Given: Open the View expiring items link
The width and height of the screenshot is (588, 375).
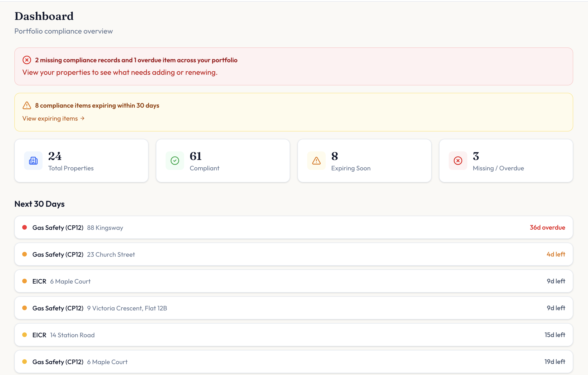Looking at the screenshot, I should coord(53,119).
